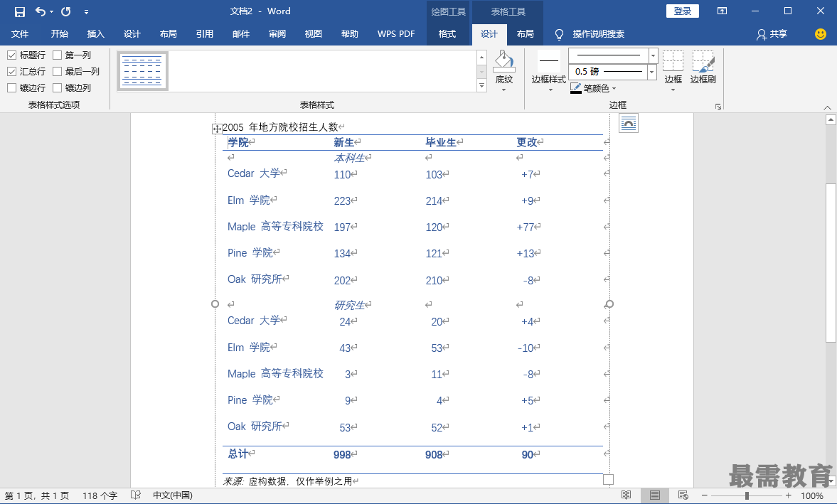The image size is (837, 504).
Task: Click the smiley feedback icon
Action: click(x=821, y=33)
